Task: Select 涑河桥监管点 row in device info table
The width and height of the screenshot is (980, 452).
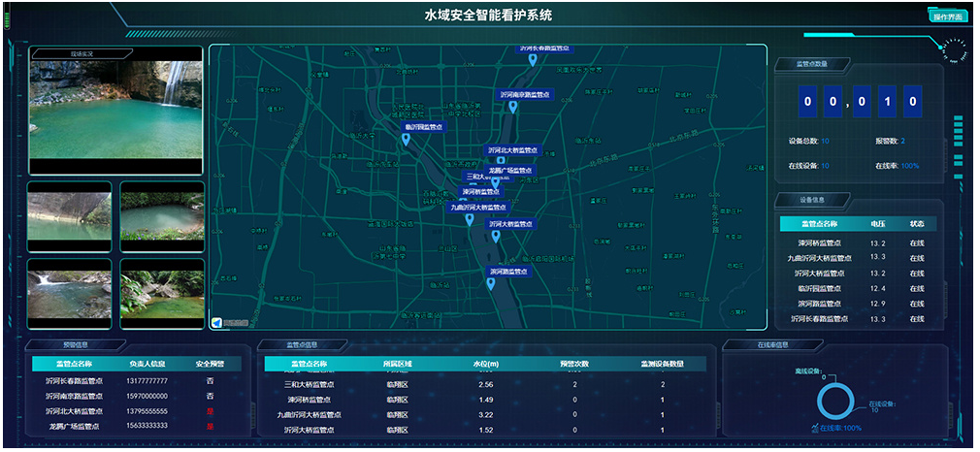Action: tap(825, 243)
